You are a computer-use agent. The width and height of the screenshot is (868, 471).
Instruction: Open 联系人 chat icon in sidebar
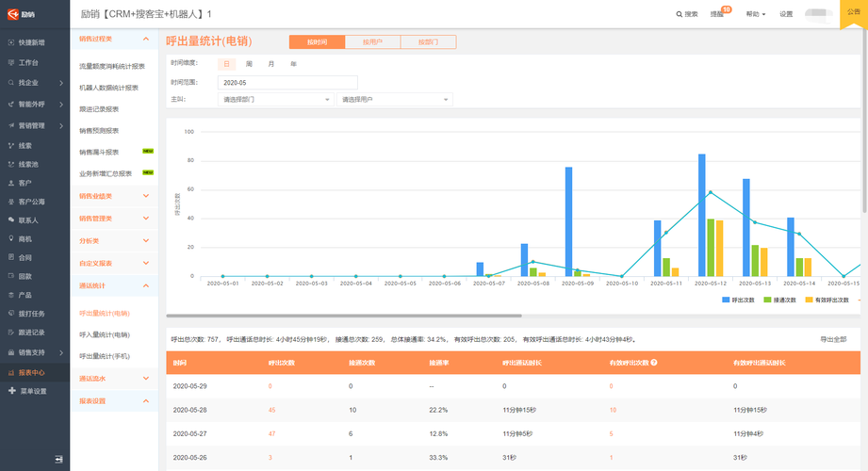[x=11, y=219]
